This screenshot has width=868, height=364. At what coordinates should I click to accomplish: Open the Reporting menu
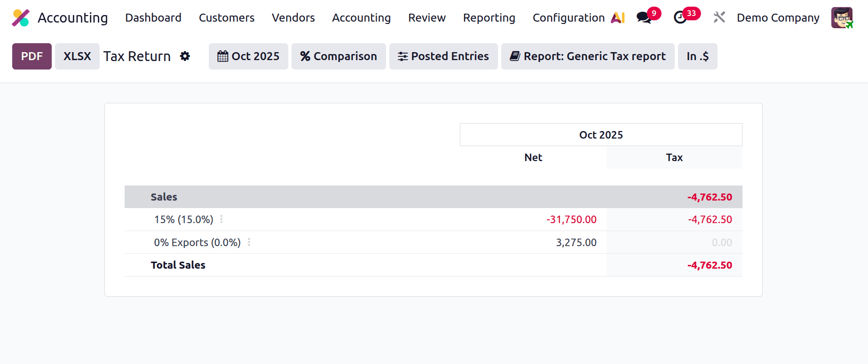(x=489, y=18)
